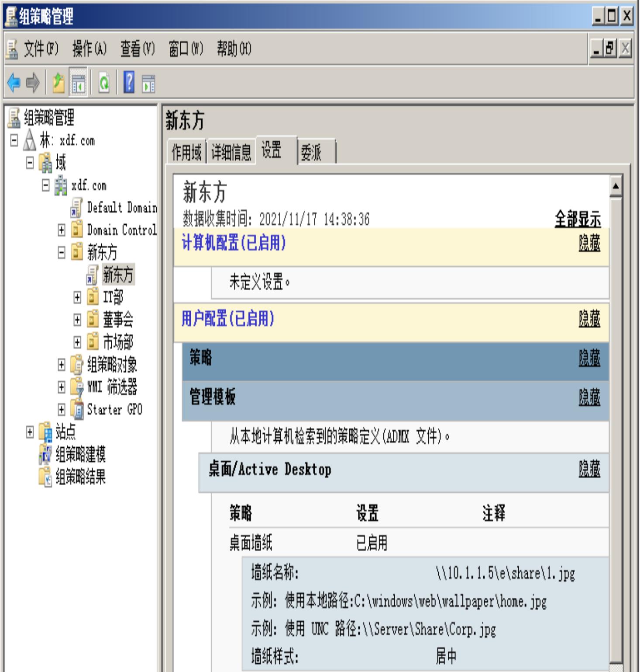This screenshot has height=672, width=640.
Task: Click the 组策略建模 icon
Action: (x=45, y=455)
